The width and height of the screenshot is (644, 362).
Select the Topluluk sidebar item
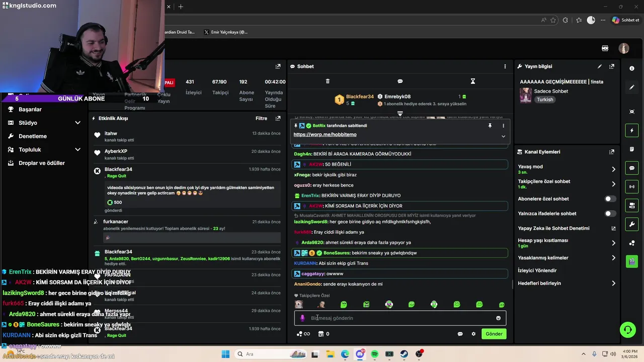pyautogui.click(x=30, y=150)
